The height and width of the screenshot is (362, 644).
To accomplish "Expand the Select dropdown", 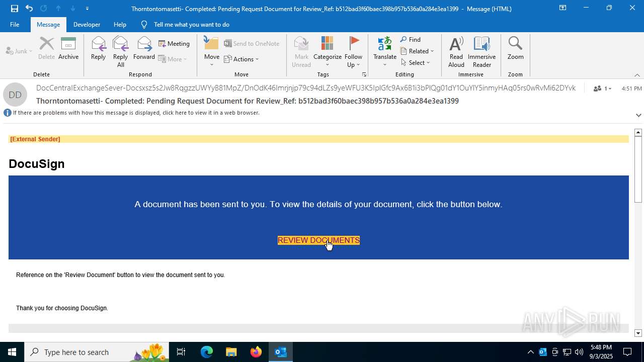I will 416,63.
